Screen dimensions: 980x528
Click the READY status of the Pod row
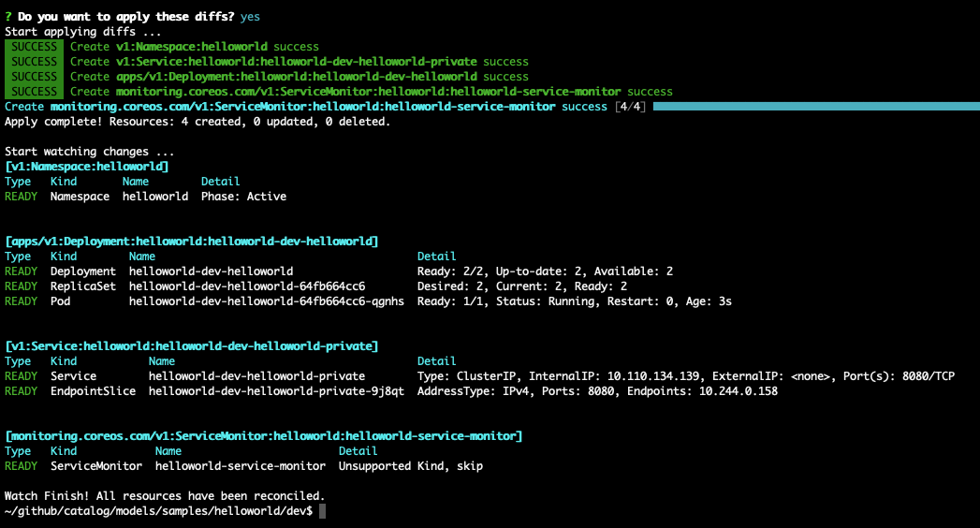21,301
